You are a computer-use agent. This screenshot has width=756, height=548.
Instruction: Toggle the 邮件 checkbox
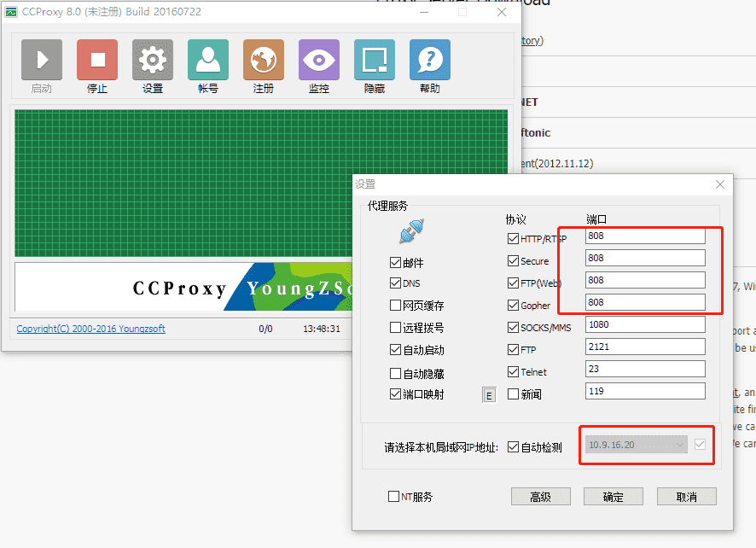click(x=395, y=262)
